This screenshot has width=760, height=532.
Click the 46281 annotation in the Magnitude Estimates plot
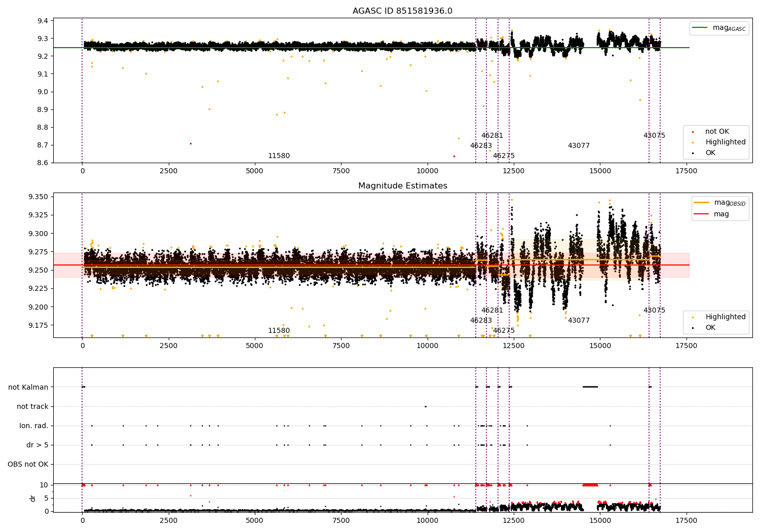click(x=492, y=311)
